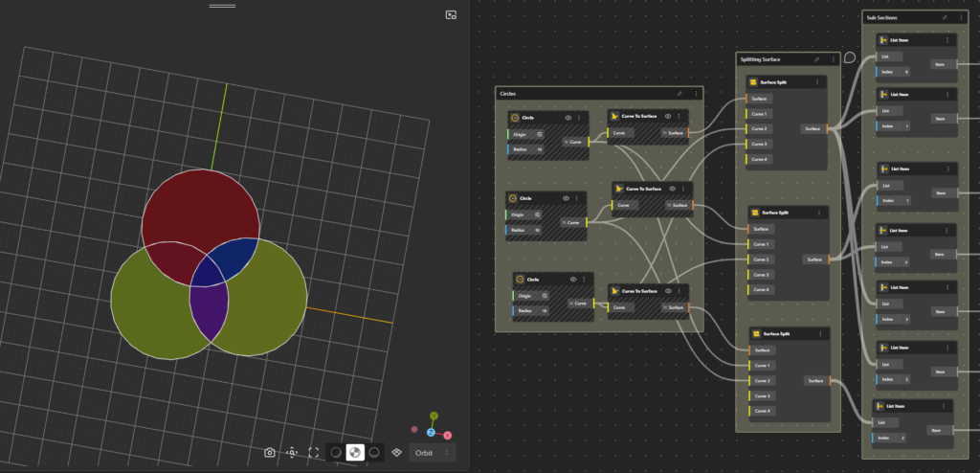The width and height of the screenshot is (980, 473).
Task: Click the Y axis on the orientation gizmo
Action: pos(434,417)
